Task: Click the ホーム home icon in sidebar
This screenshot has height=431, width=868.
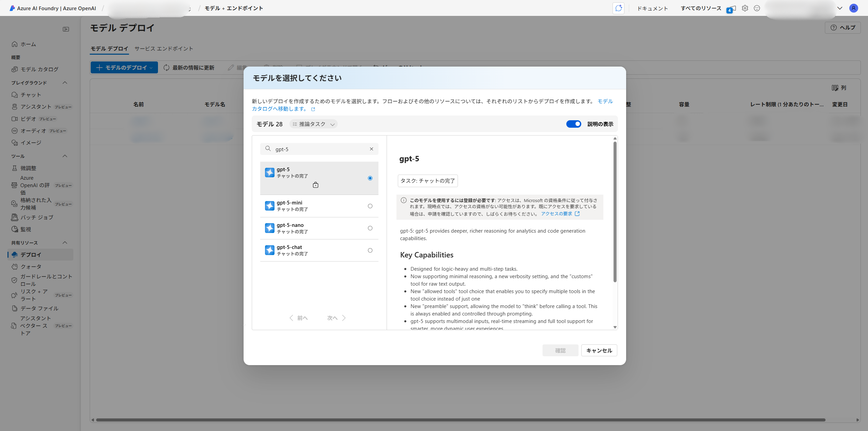Action: click(x=14, y=44)
